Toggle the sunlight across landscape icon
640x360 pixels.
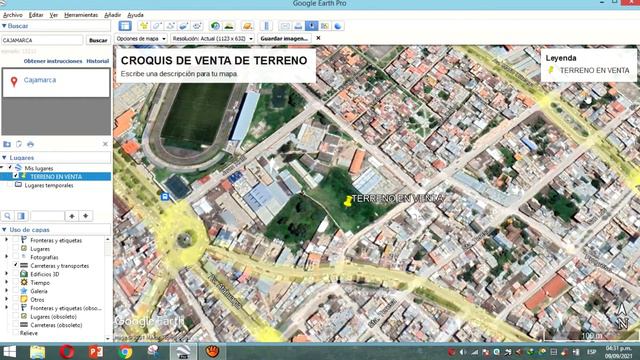point(229,26)
